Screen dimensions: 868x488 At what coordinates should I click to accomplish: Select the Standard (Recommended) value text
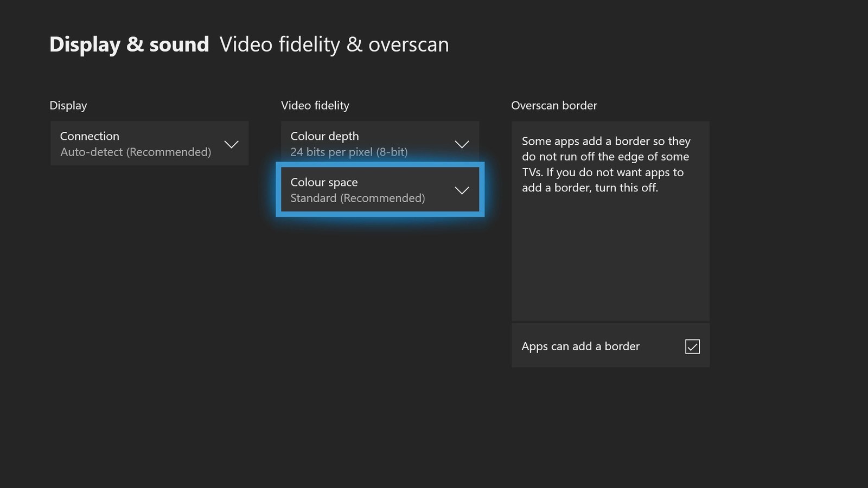pos(358,198)
